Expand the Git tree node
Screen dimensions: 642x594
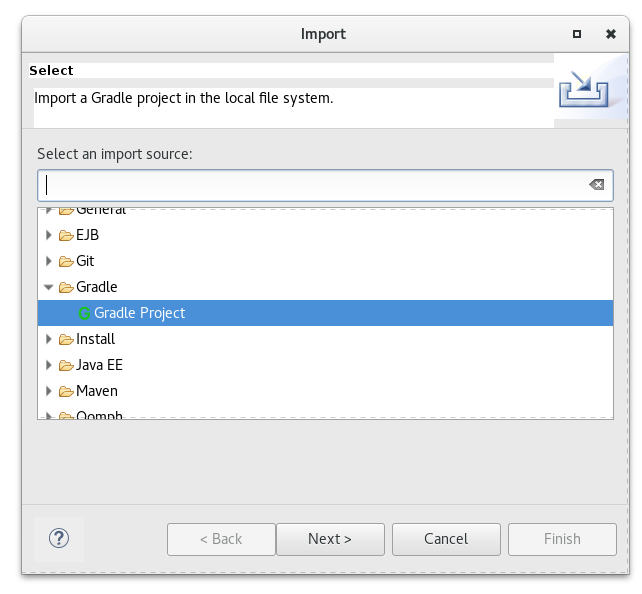tap(48, 261)
